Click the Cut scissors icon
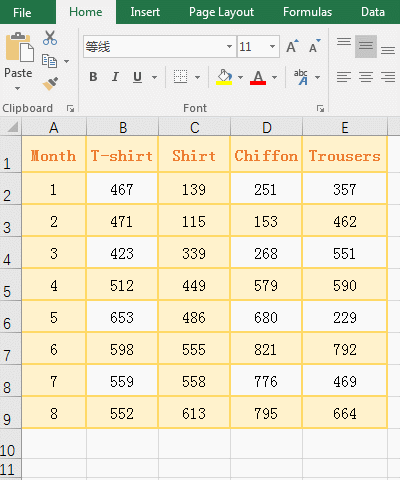400x480 pixels. (x=50, y=38)
